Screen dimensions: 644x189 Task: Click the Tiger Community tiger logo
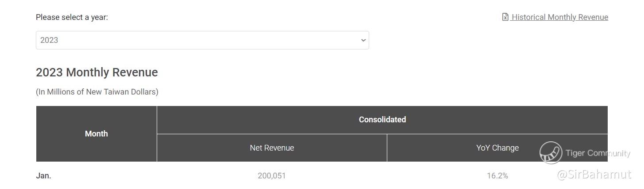pos(551,153)
